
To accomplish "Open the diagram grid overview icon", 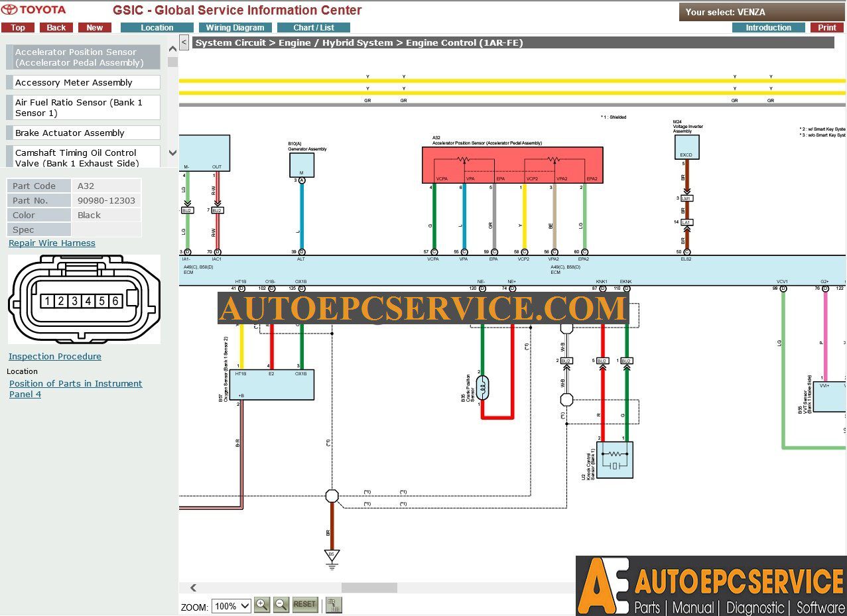I will pos(334,605).
